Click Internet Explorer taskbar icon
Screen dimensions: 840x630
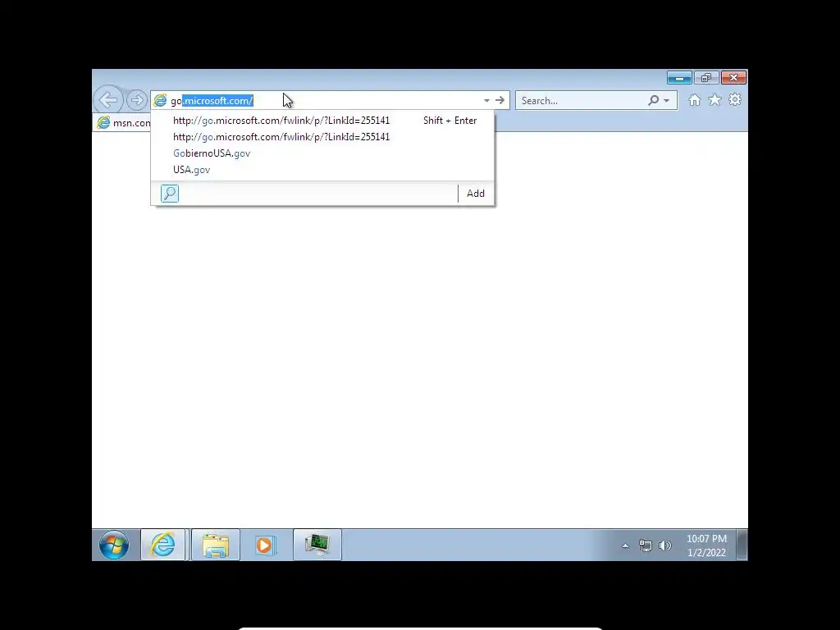pyautogui.click(x=163, y=545)
